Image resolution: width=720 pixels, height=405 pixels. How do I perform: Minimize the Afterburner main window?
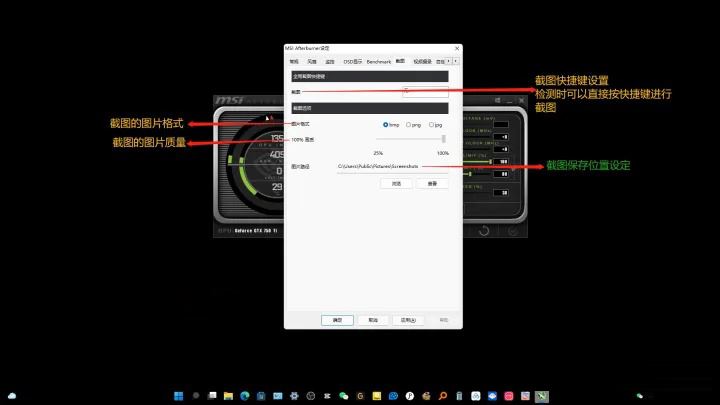510,101
